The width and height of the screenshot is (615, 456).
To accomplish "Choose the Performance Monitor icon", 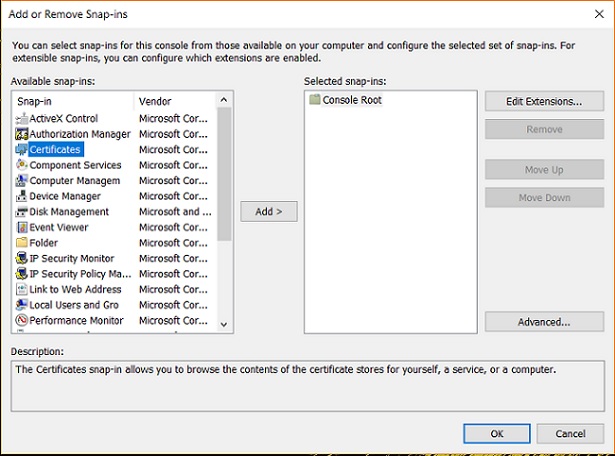I will [x=22, y=320].
